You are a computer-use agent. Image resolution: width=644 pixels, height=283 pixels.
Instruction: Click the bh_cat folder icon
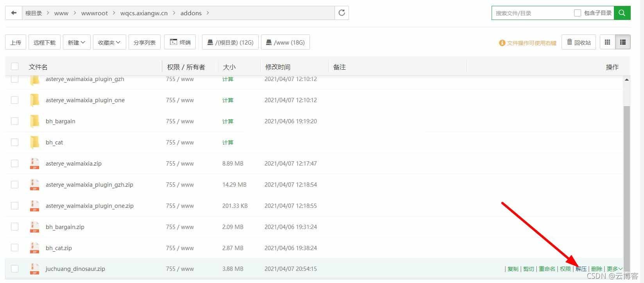click(x=34, y=142)
